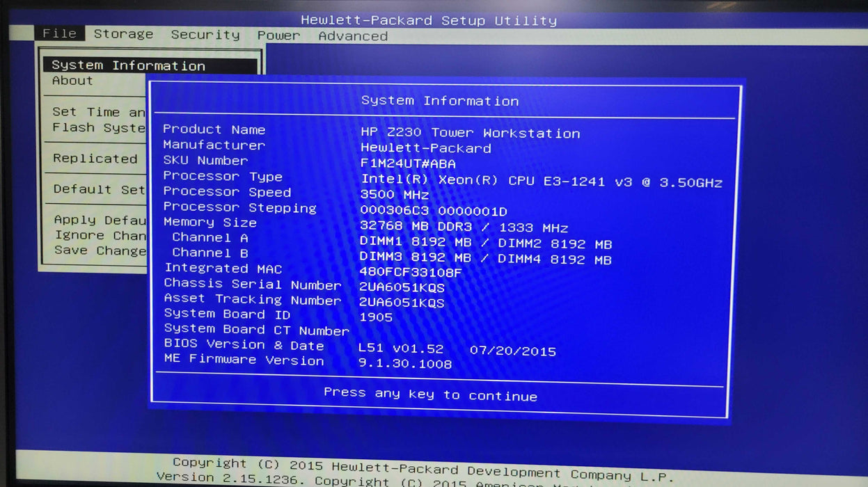Click the 3500 MHz speed value
The width and height of the screenshot is (868, 487).
395,195
